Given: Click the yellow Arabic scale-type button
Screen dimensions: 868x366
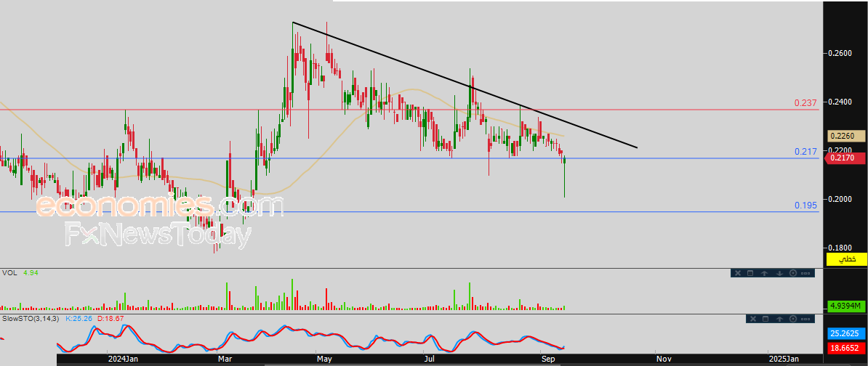Looking at the screenshot, I should (846, 259).
